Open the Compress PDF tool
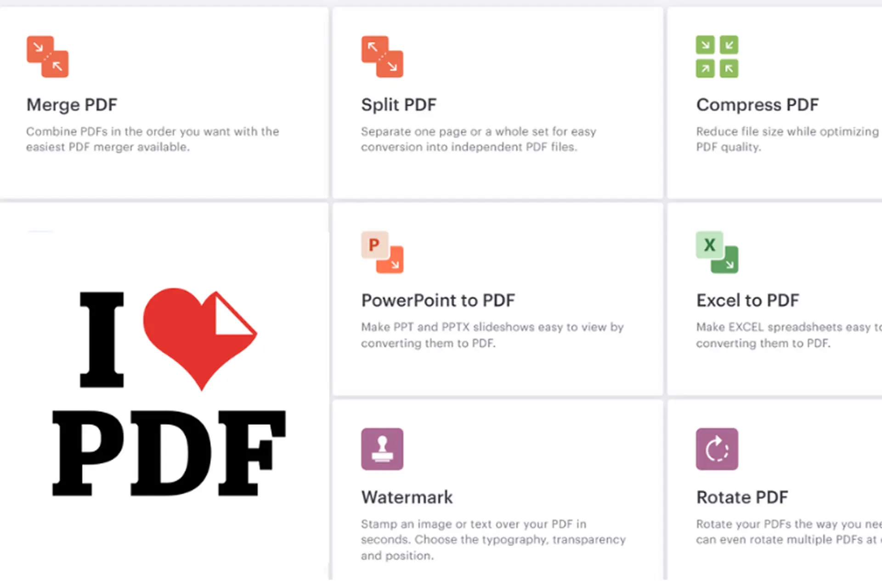Viewport: 882px width, 588px height. (x=757, y=105)
